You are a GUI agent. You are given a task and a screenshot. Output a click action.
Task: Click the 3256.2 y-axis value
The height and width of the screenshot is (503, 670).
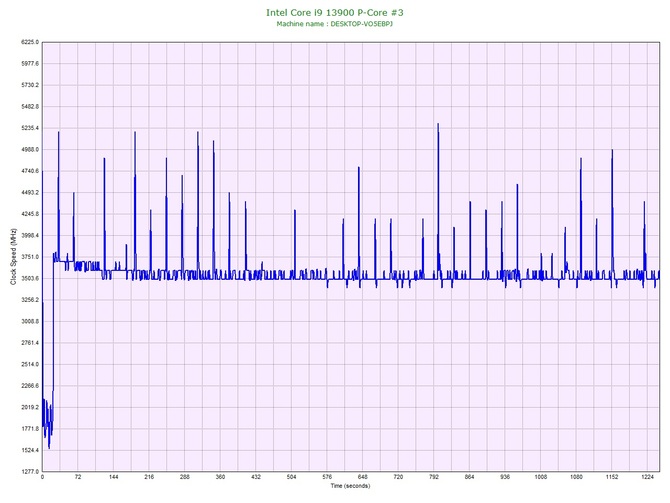(x=30, y=300)
